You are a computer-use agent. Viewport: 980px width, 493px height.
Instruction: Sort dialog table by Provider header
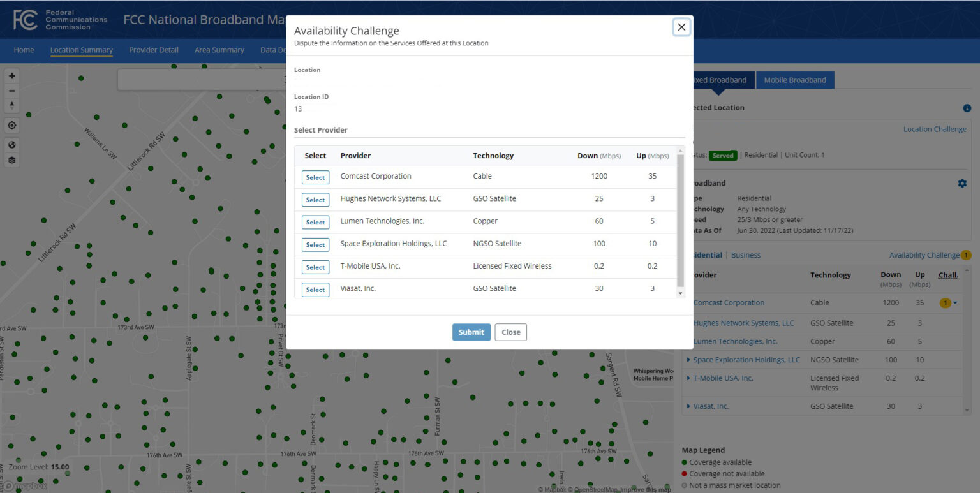pyautogui.click(x=355, y=156)
